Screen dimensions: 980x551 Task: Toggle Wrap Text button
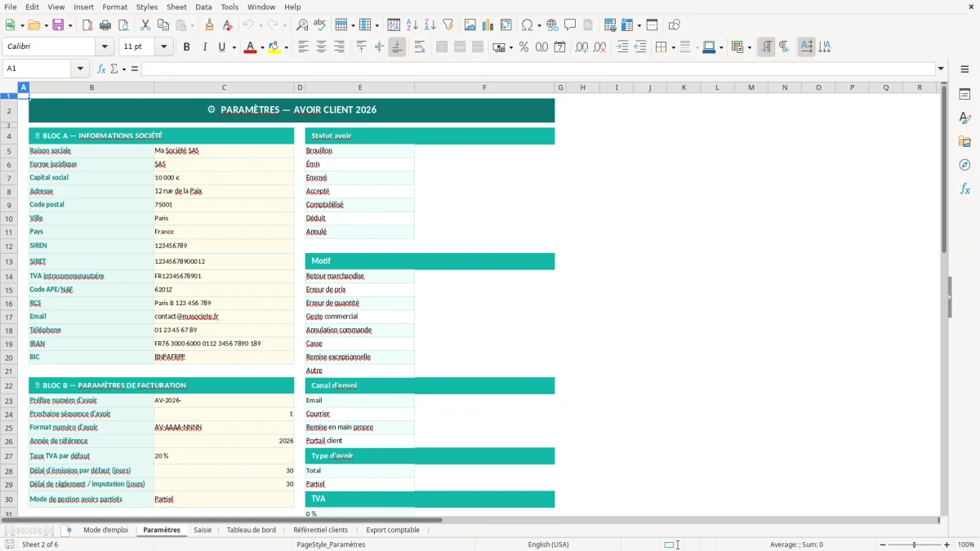click(420, 47)
